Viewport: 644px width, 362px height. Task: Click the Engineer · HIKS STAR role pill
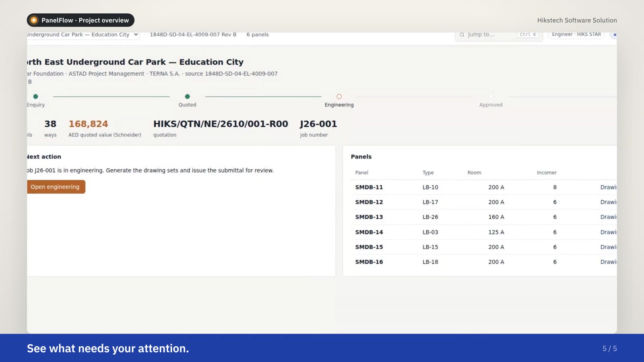(576, 35)
